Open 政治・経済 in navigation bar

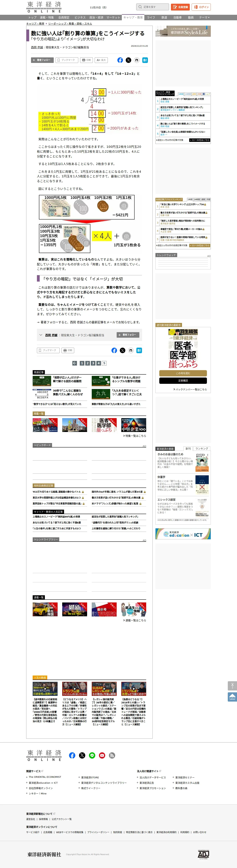[96, 18]
